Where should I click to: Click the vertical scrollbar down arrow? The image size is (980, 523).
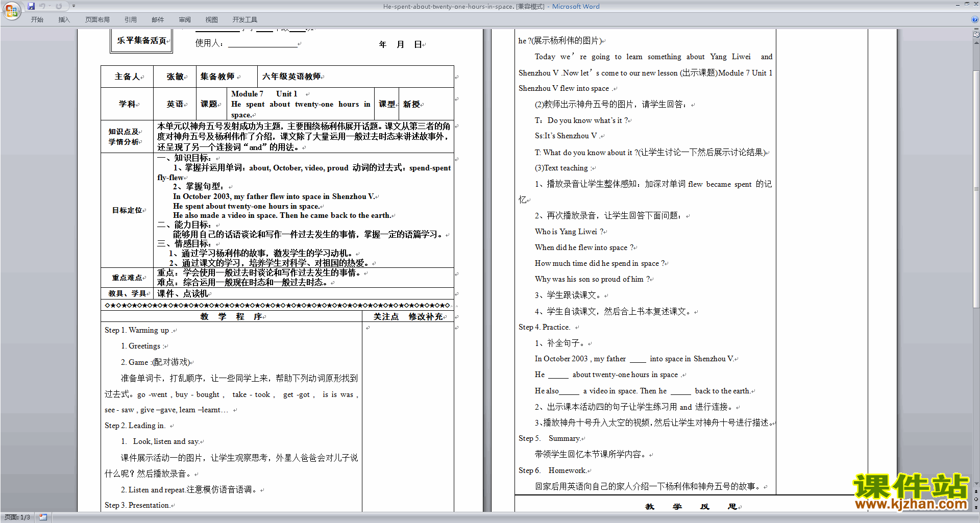[x=976, y=483]
